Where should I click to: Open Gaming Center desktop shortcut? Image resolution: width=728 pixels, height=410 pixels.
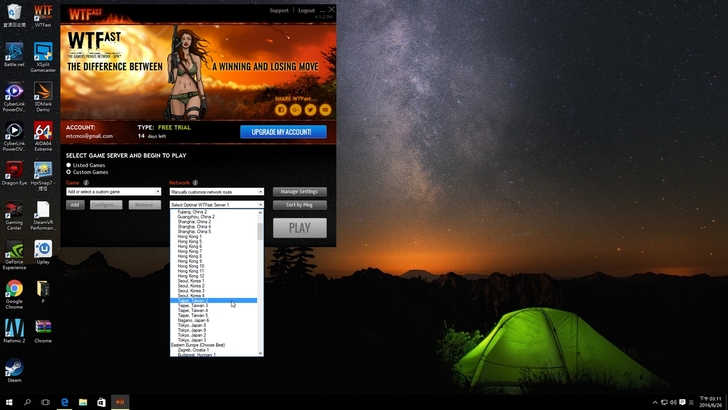pos(14,215)
